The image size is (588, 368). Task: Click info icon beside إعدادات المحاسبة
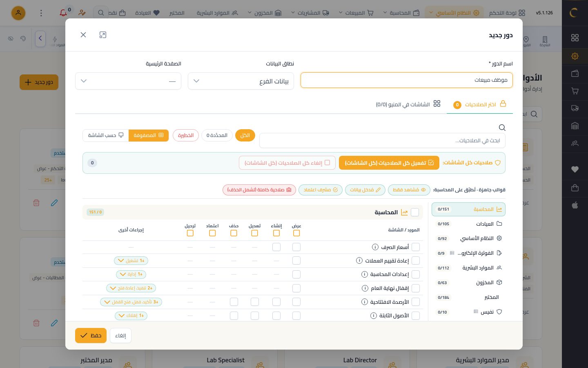point(365,274)
